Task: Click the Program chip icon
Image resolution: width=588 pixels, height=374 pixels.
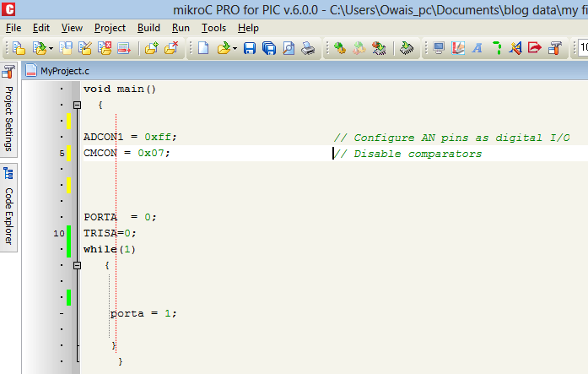Action: coord(407,48)
